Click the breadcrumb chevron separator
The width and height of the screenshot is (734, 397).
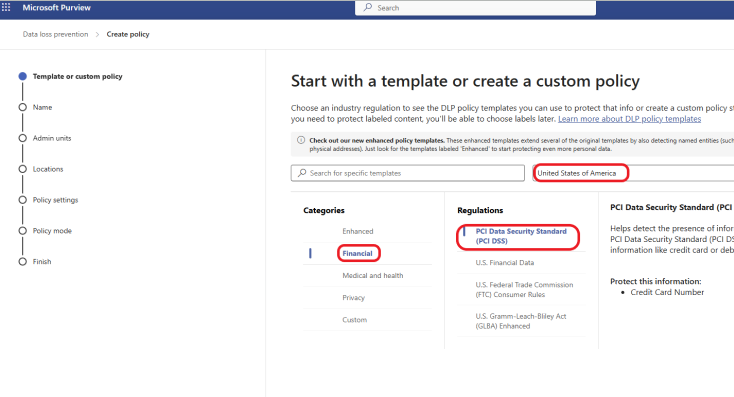click(97, 34)
